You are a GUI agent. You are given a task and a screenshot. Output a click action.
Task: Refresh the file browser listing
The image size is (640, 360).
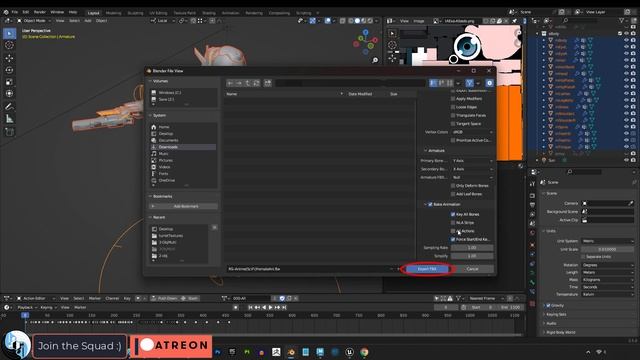click(x=256, y=83)
